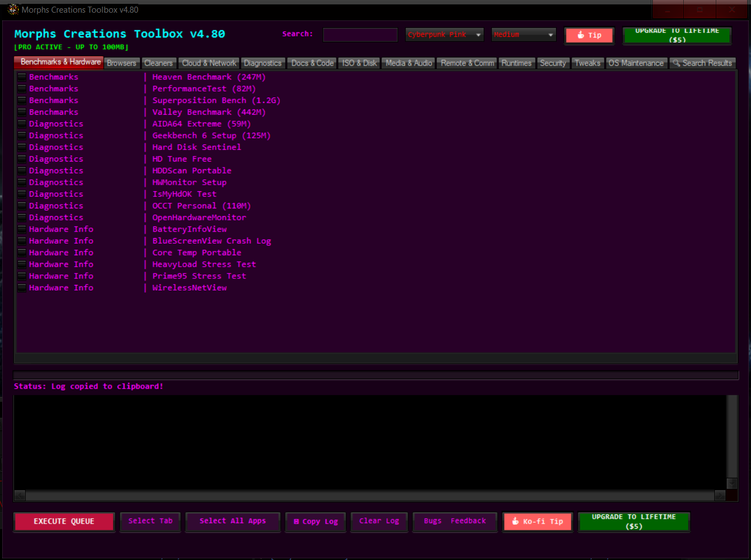Tick the Prime95 Stress Test checkbox
Image resolution: width=751 pixels, height=560 pixels.
pyautogui.click(x=22, y=276)
